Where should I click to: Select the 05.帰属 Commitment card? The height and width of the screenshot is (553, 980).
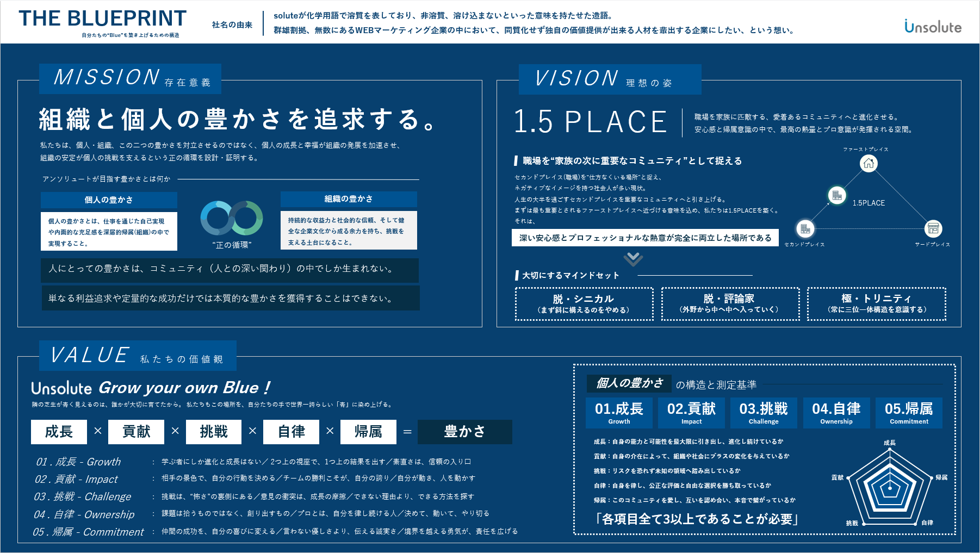point(909,413)
